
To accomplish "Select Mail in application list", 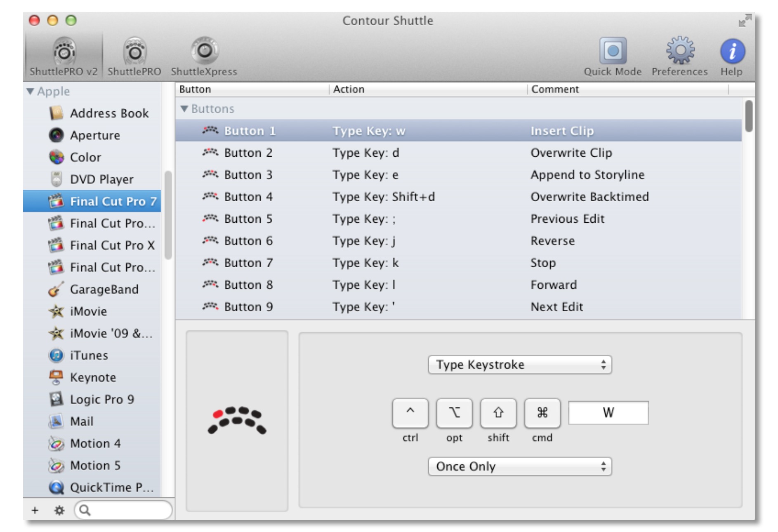I will [x=92, y=421].
